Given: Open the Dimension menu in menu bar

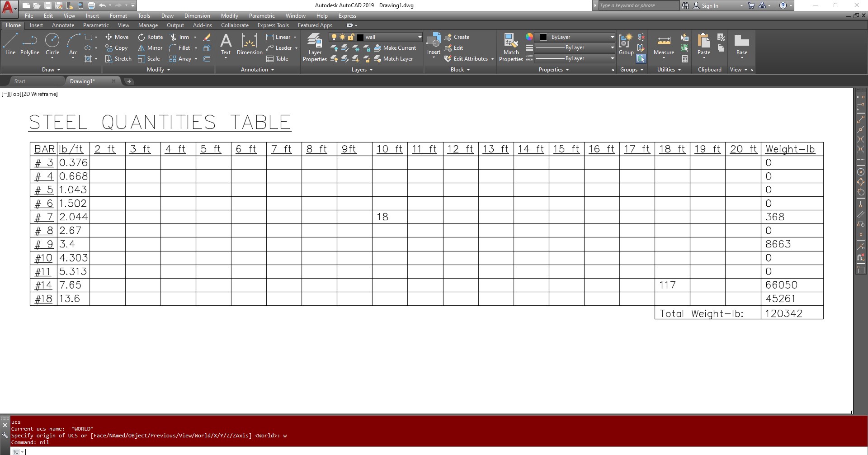Looking at the screenshot, I should click(x=197, y=16).
